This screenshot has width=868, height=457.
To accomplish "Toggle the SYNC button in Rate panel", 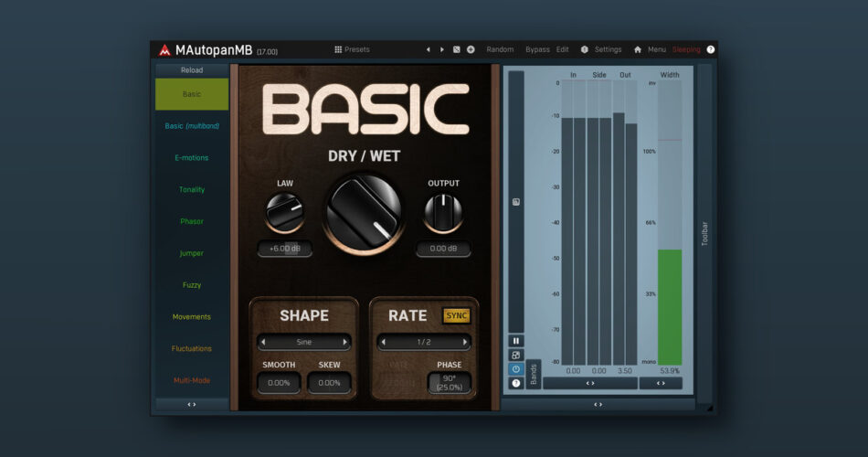I will pos(456,315).
